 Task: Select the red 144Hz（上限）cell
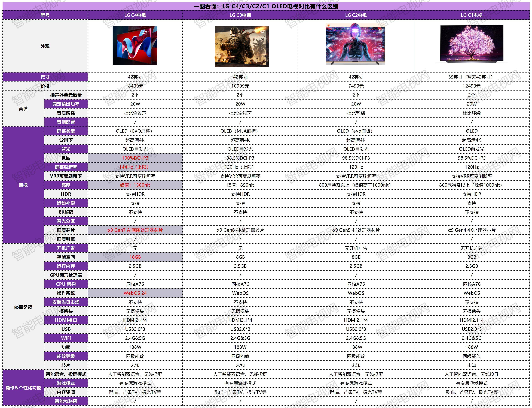[x=135, y=167]
